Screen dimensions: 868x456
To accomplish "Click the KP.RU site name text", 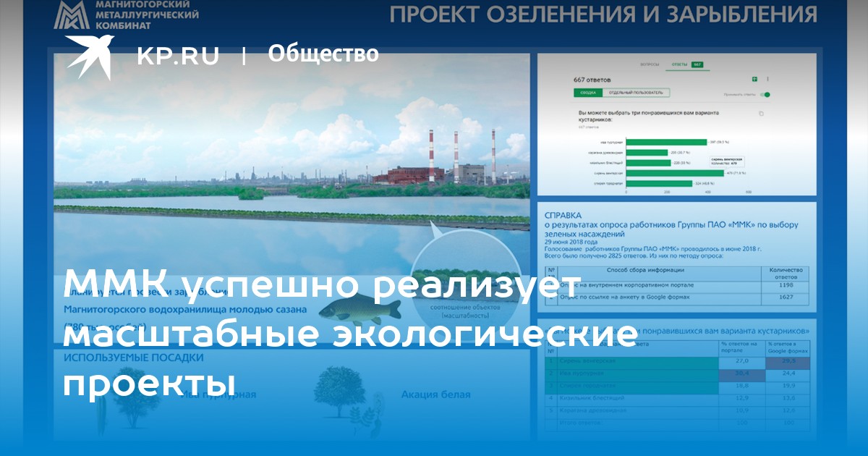I will coord(177,56).
